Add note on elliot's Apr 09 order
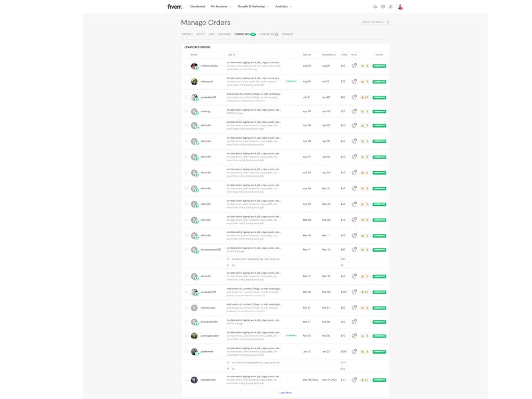The width and height of the screenshot is (532, 399). click(354, 141)
